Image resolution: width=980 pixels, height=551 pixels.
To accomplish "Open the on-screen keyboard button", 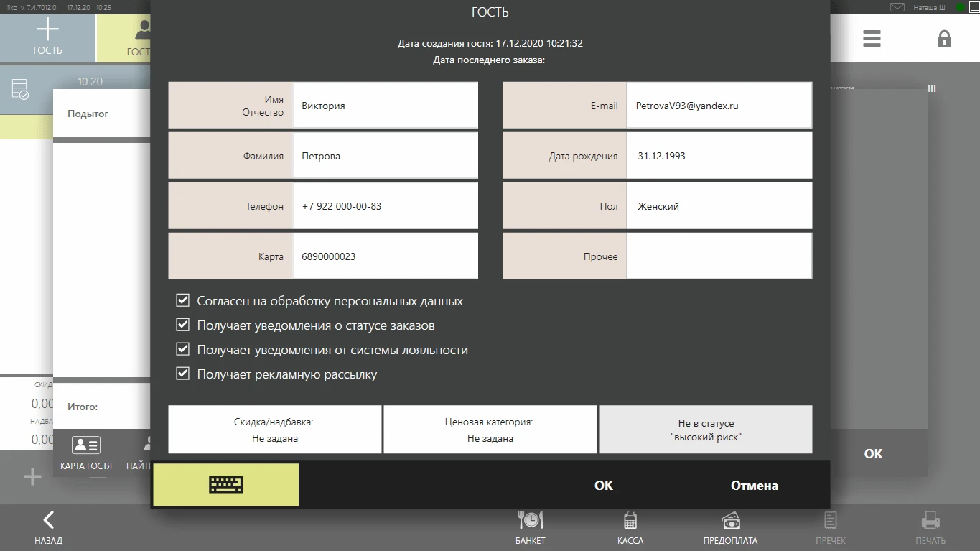I will coord(225,485).
